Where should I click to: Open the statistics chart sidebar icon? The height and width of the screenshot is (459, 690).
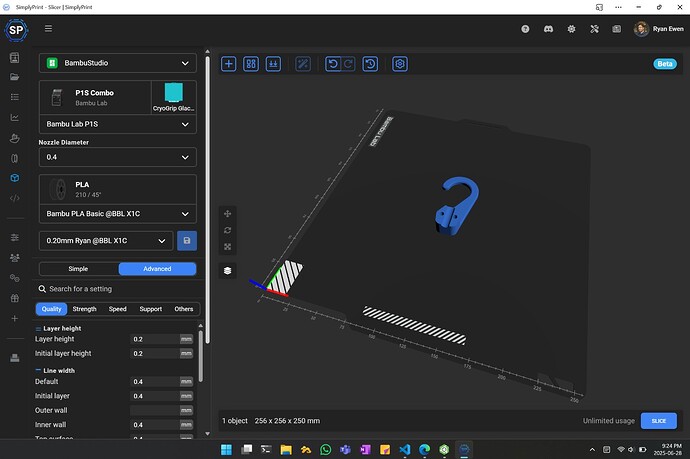coord(15,118)
